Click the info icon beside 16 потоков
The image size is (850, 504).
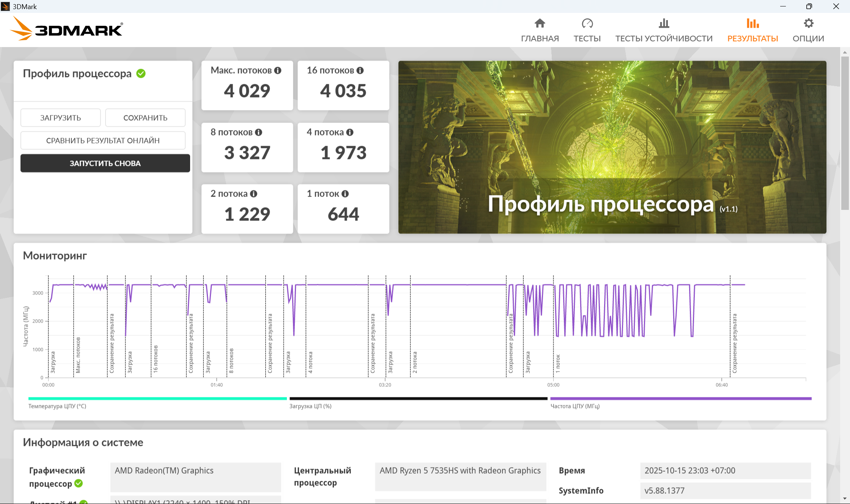[360, 71]
